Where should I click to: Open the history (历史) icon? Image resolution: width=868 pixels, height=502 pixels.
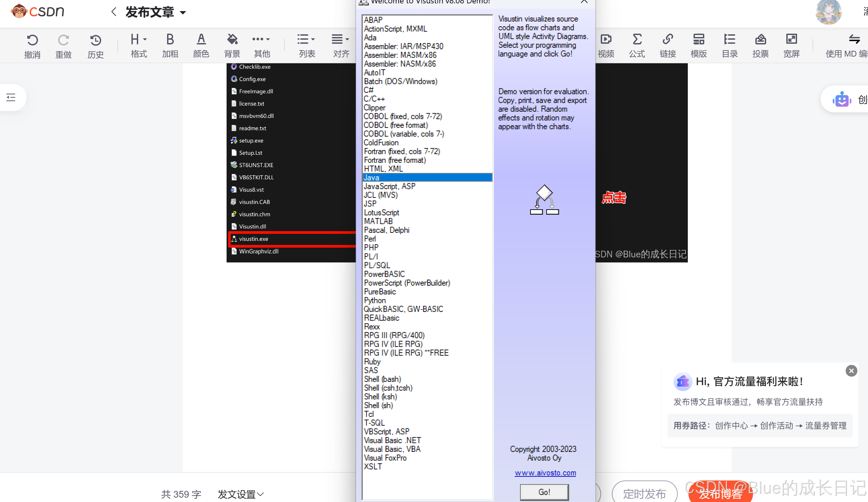tap(95, 40)
